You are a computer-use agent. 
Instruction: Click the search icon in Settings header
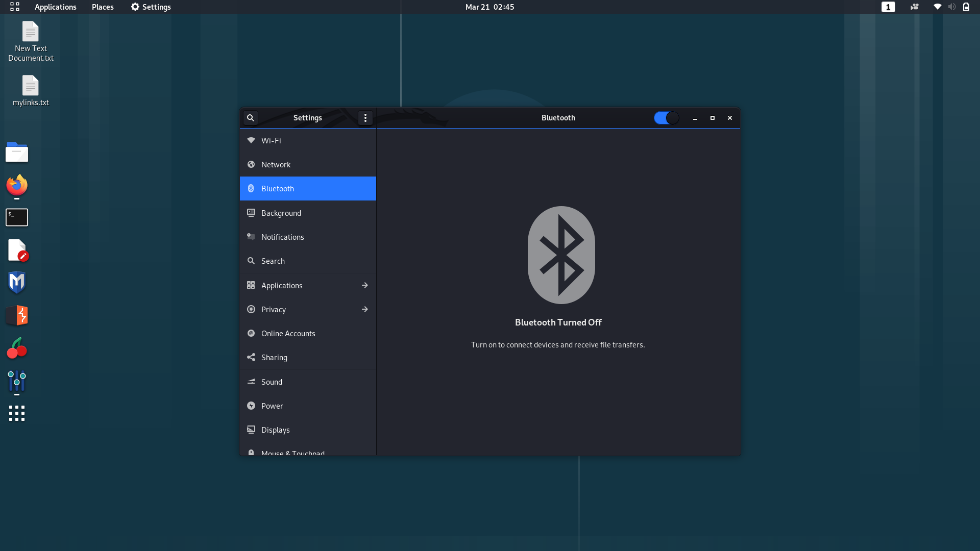(x=250, y=118)
